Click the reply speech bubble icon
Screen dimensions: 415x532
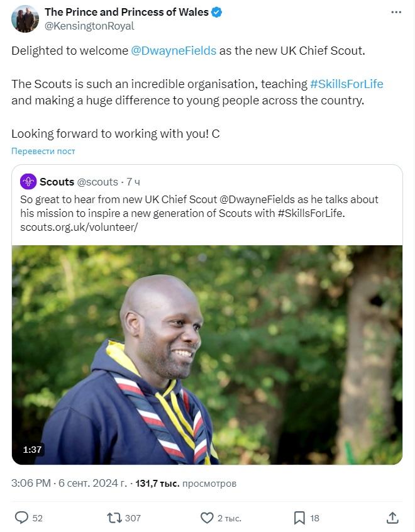(22, 518)
